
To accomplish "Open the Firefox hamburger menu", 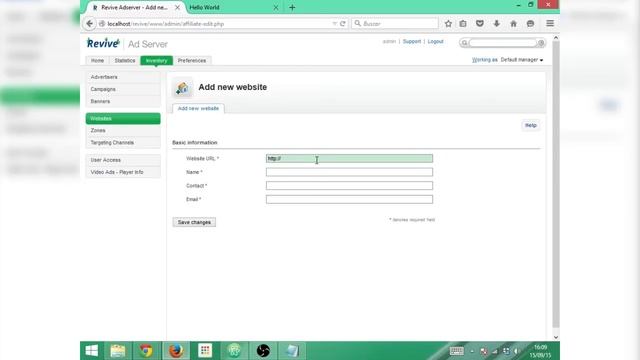I will pos(550,24).
